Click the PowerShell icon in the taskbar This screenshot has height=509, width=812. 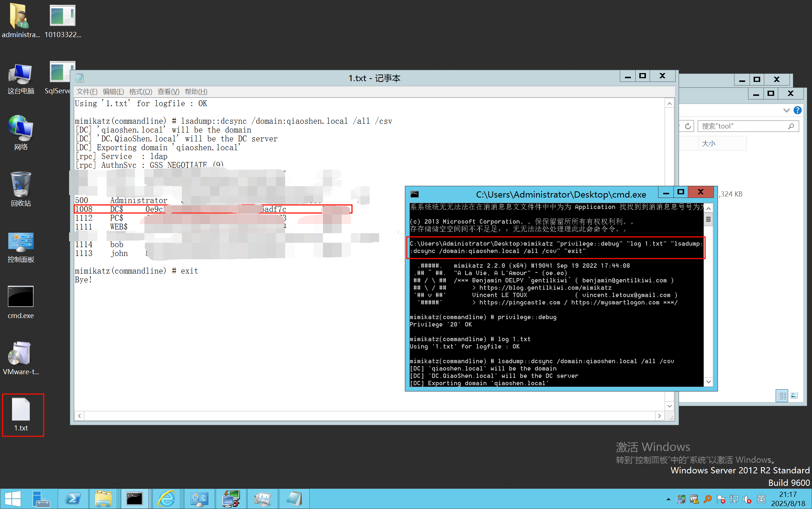(73, 499)
